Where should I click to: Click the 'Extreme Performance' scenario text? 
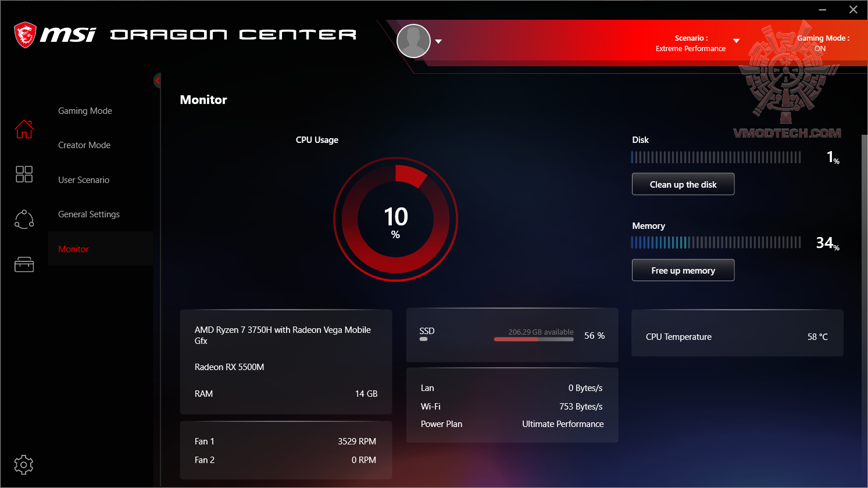click(x=691, y=49)
